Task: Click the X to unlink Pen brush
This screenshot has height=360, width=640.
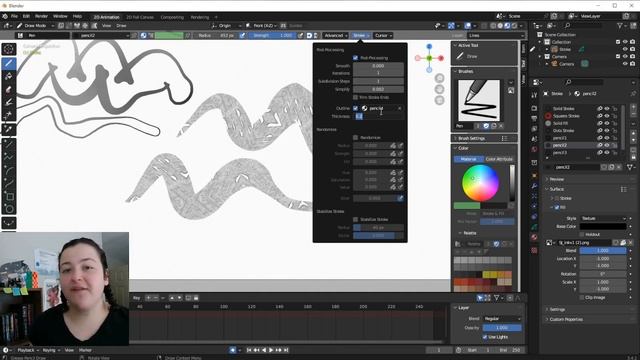Action: point(501,126)
